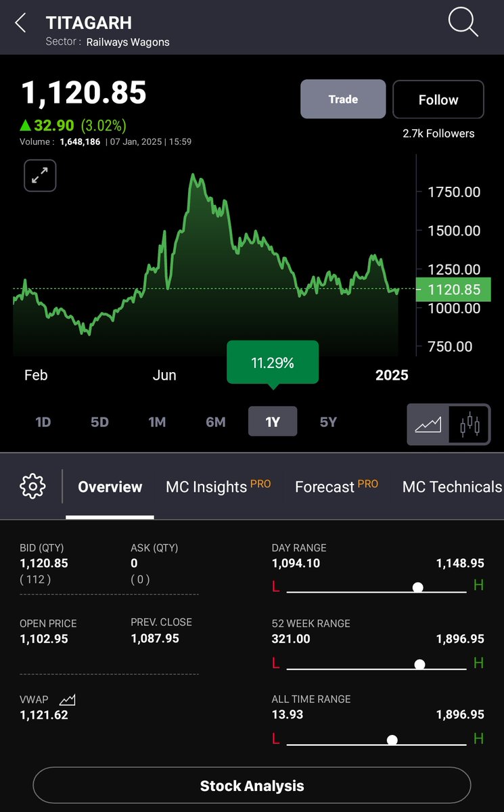The height and width of the screenshot is (812, 504).
Task: Click the bid price 1,120.85 value
Action: (x=44, y=563)
